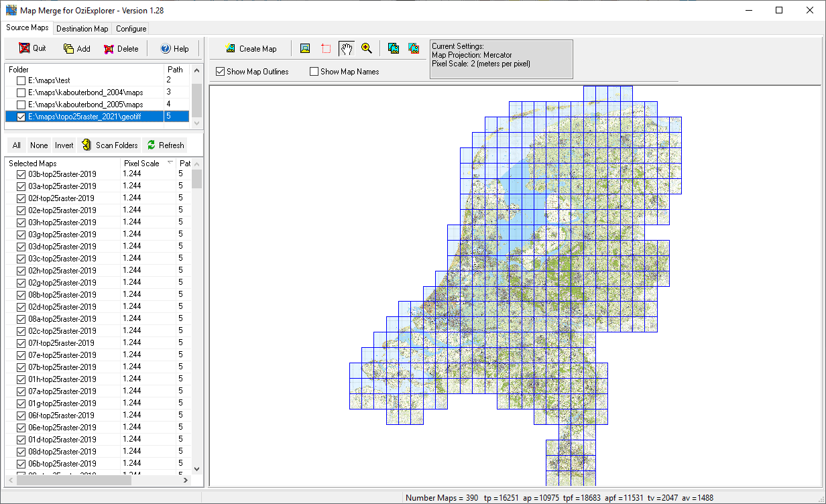This screenshot has width=826, height=504.
Task: Select map row 02h-top25raster-2019
Action: (99, 271)
